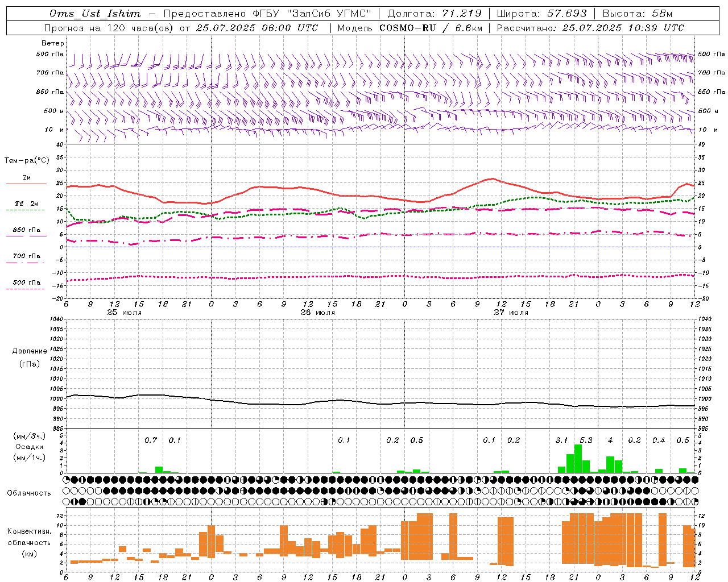Select the 0.7 precipitation amount
728x582 pixels.
[x=151, y=440]
